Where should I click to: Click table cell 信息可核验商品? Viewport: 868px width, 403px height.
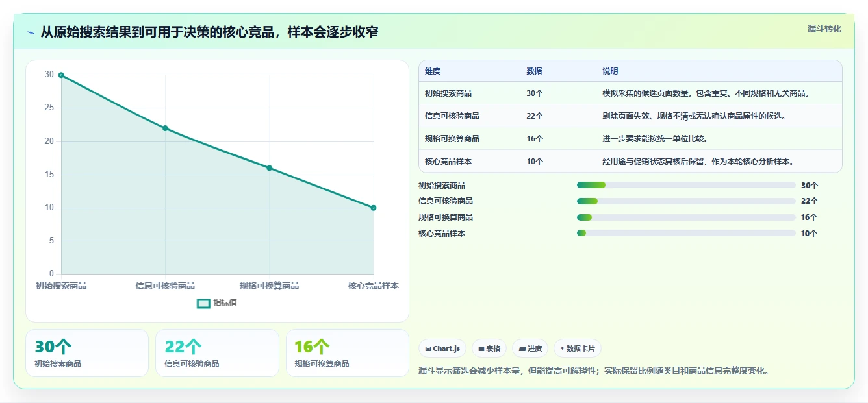coord(452,116)
